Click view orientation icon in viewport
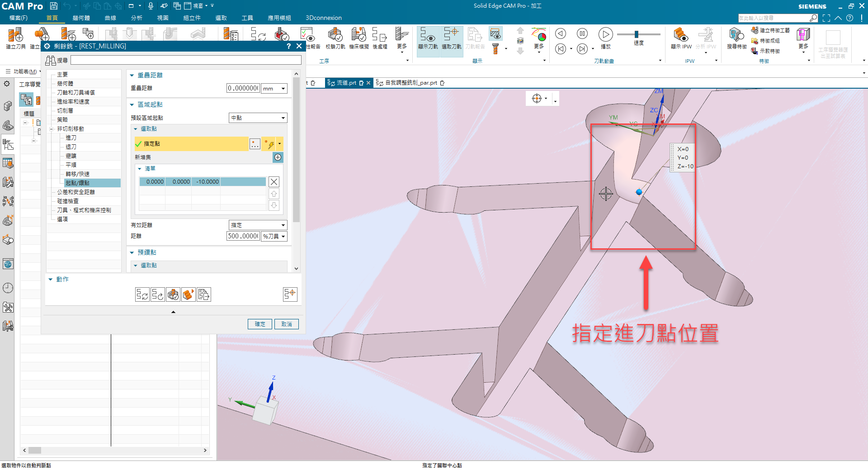Image resolution: width=868 pixels, height=470 pixels. tap(537, 99)
